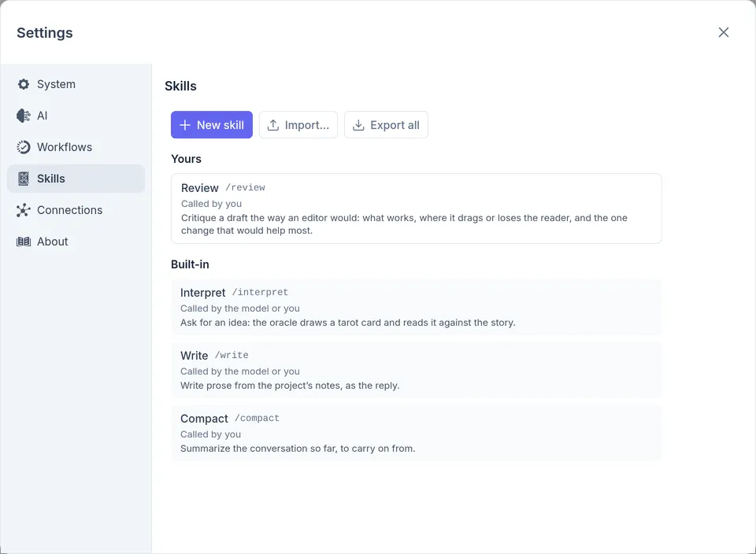Click the AI brain icon

click(x=23, y=116)
